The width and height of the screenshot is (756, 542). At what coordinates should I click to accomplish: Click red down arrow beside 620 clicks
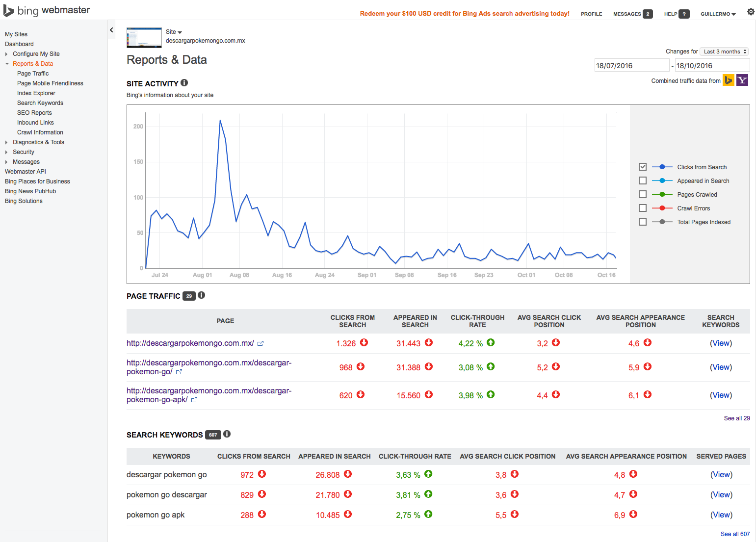361,394
